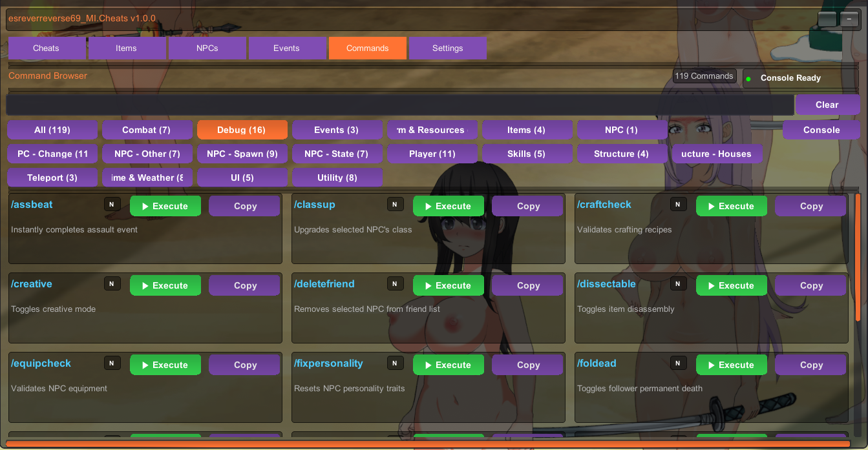
Task: Filter by NPC - Spawn (9)
Action: click(x=242, y=154)
